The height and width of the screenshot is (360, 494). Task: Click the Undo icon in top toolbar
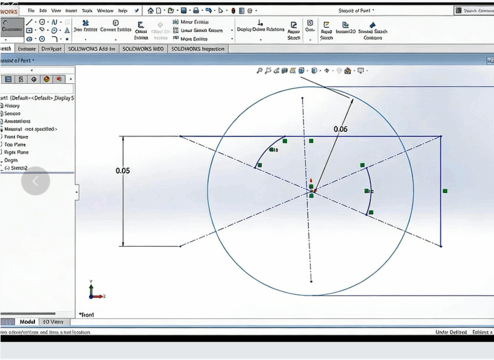[208, 11]
